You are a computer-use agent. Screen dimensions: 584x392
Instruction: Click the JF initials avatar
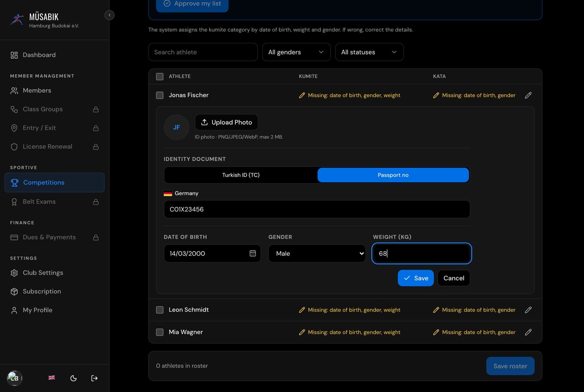[x=177, y=127]
